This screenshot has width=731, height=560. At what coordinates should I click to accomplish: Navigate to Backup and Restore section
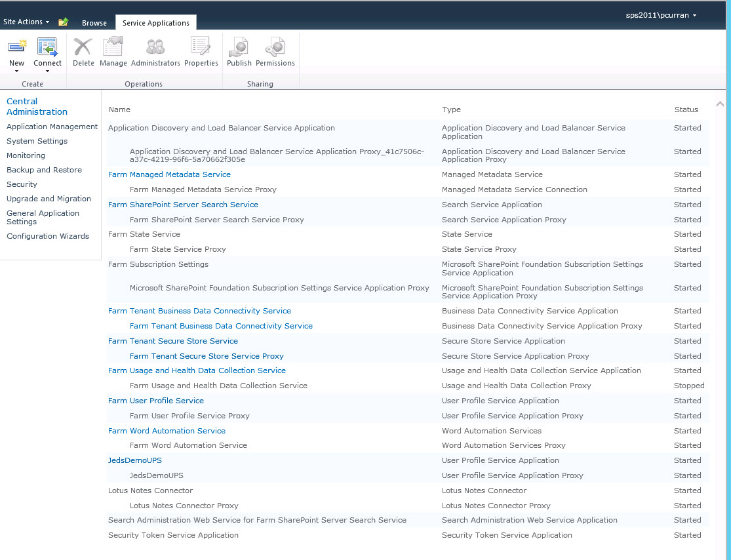(44, 169)
